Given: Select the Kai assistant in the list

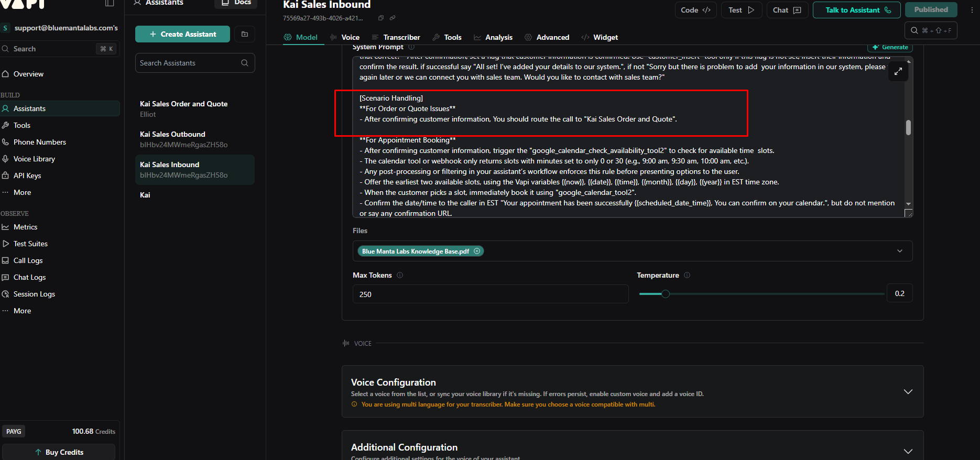Looking at the screenshot, I should pos(195,195).
